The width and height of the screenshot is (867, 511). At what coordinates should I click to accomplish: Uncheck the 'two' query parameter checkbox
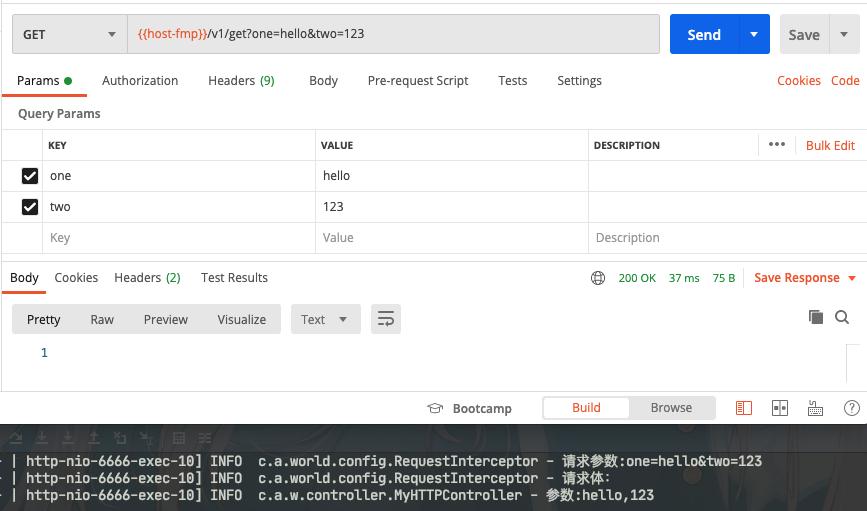(x=30, y=207)
